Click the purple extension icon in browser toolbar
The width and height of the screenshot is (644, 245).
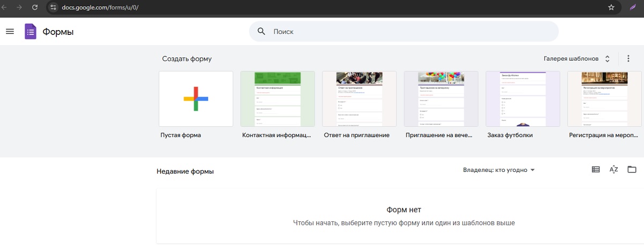pyautogui.click(x=633, y=8)
